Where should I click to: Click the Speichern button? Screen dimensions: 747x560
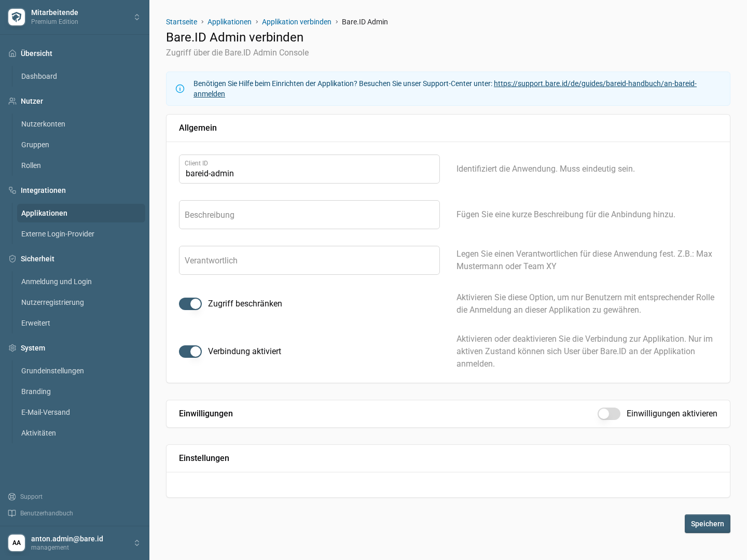coord(707,524)
